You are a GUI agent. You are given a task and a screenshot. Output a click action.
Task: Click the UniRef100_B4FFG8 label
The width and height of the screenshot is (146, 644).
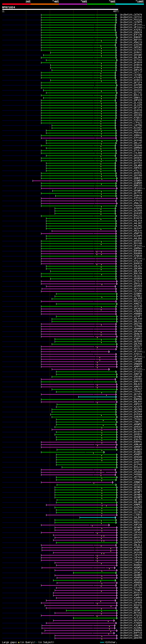(131, 633)
